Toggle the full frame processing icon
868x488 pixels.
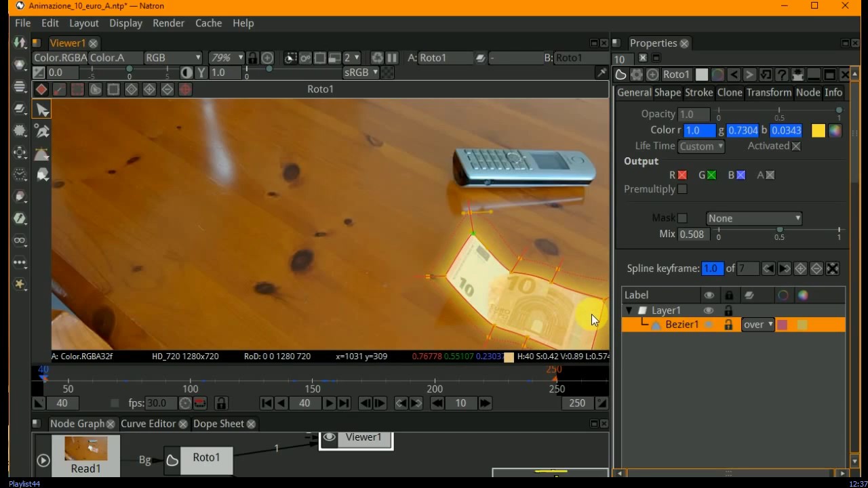click(305, 58)
